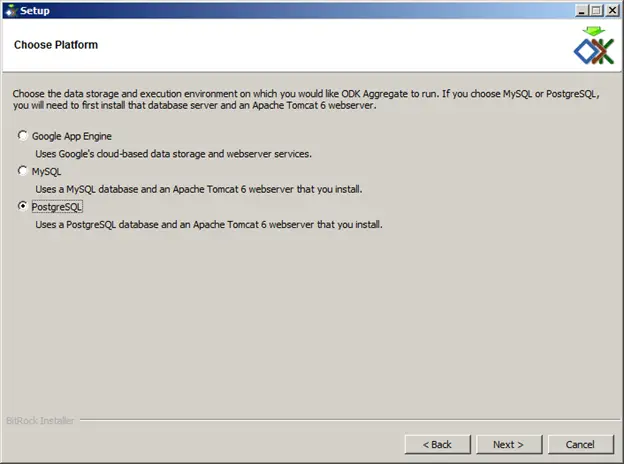
Task: Click the MySQL option label text
Action: coord(46,172)
